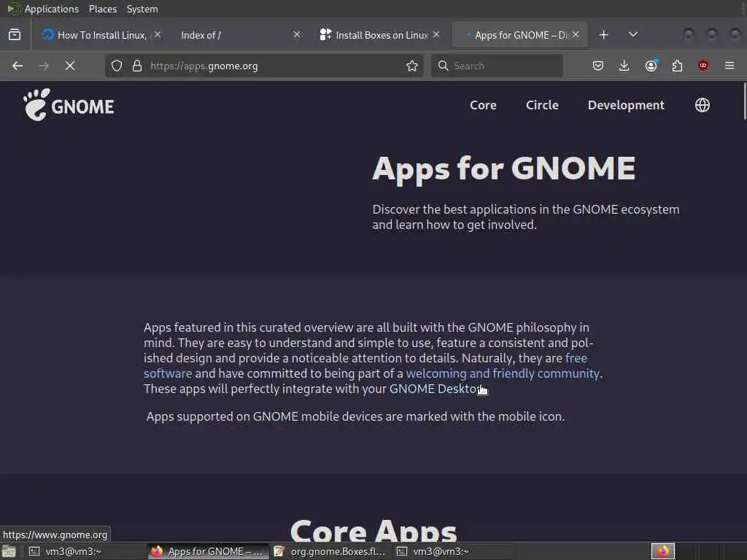Screen dimensions: 747x560
Task: Switch to 'How To Install Linux' tab
Action: click(x=100, y=35)
